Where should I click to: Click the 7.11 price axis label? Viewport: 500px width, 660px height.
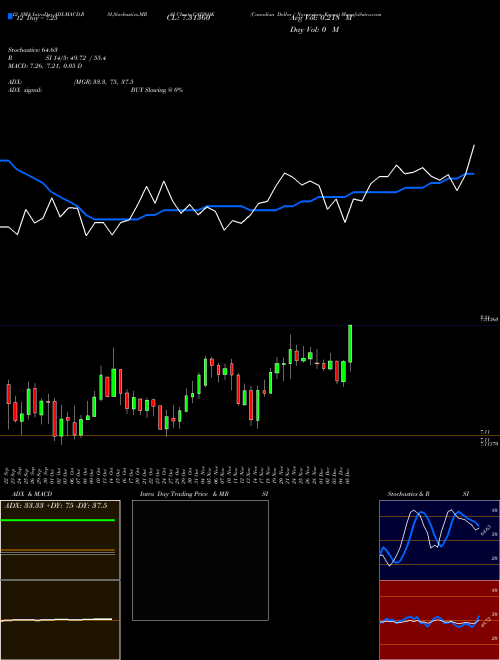tap(485, 432)
